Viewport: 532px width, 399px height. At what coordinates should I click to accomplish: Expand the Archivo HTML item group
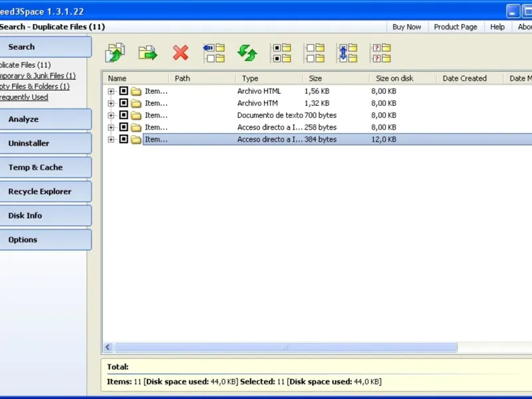pos(111,91)
